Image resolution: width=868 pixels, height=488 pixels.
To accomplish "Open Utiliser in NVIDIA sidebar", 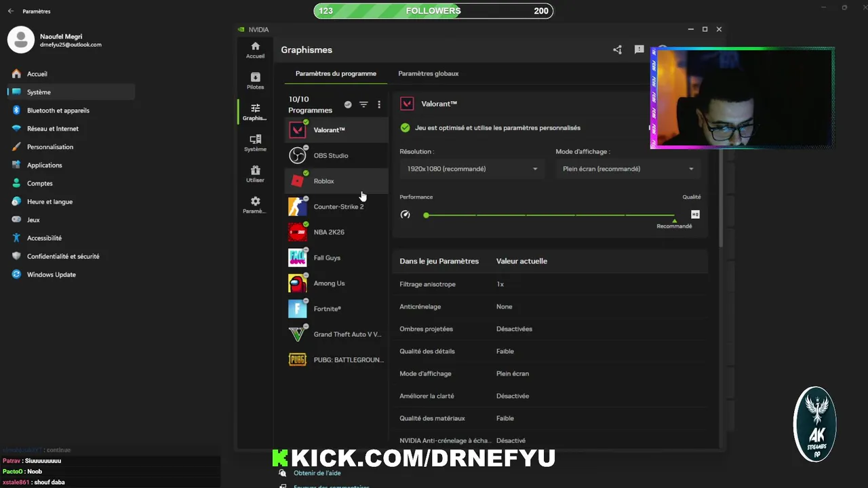I will tap(255, 174).
